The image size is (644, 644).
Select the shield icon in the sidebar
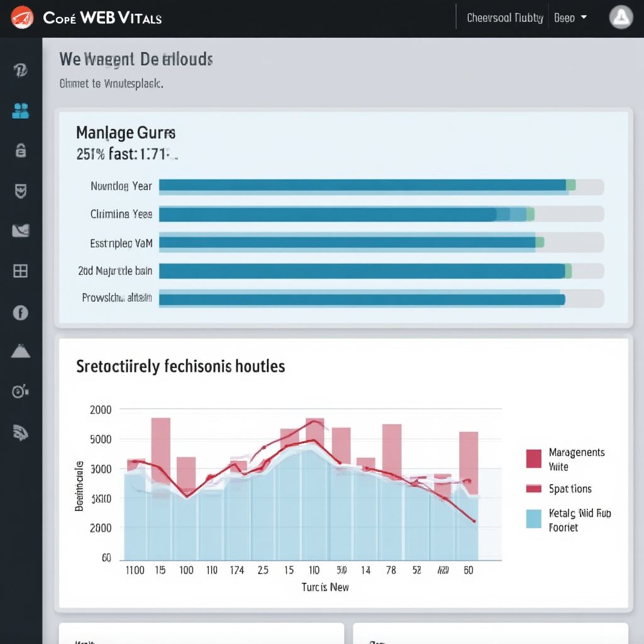[21, 191]
